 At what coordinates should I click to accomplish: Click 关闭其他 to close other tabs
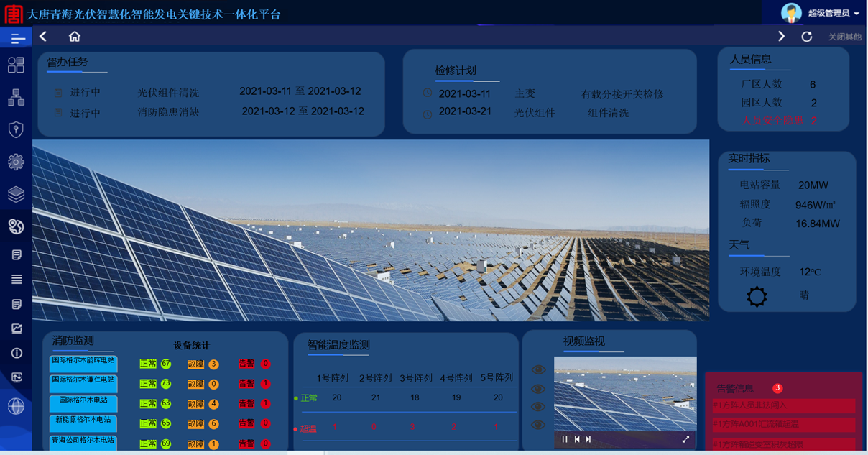pyautogui.click(x=844, y=37)
